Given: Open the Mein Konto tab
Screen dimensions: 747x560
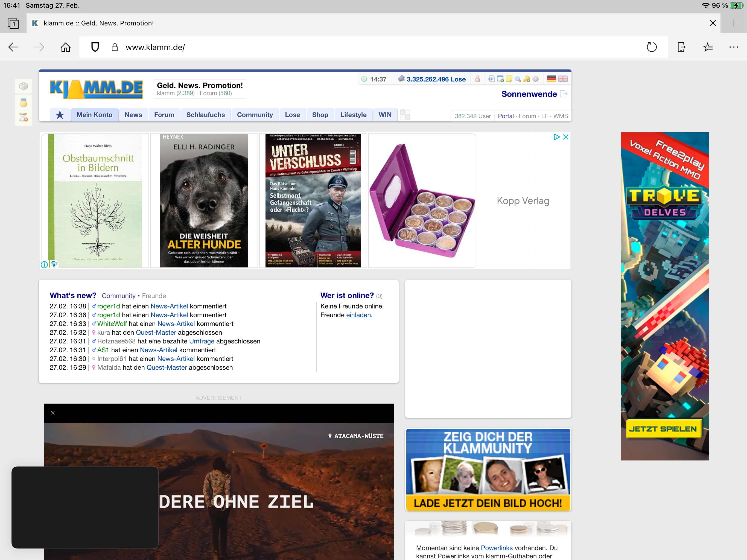Looking at the screenshot, I should 94,115.
